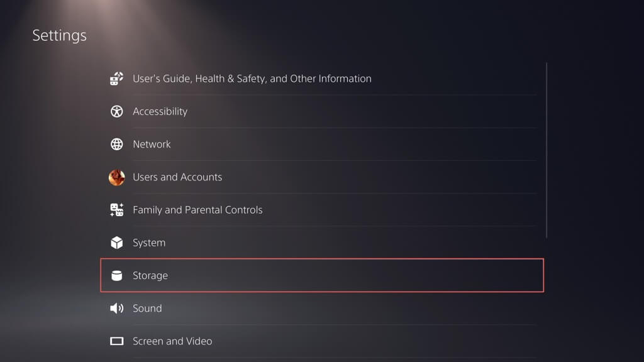Choose the Sound settings entry
Image resolution: width=644 pixels, height=362 pixels.
147,308
